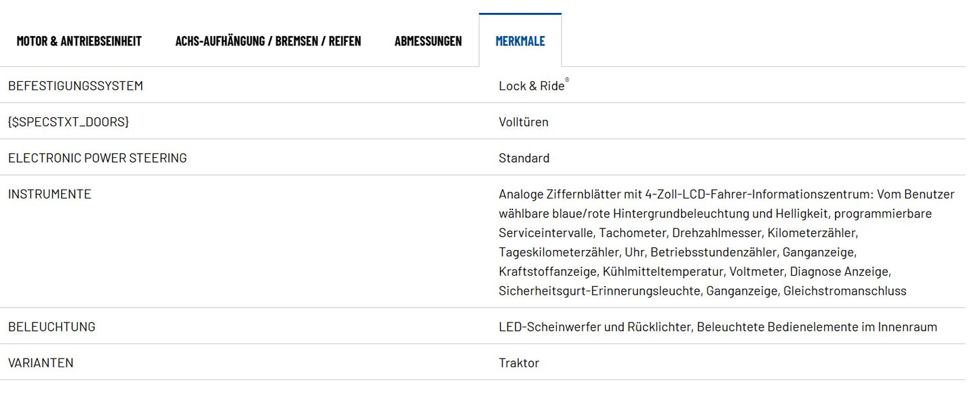This screenshot has height=393, width=980.
Task: Select the Standard value for power steering
Action: (x=524, y=158)
